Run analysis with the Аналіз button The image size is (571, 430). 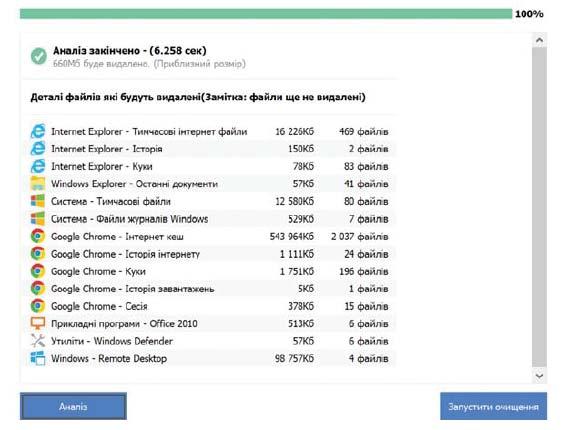(73, 406)
